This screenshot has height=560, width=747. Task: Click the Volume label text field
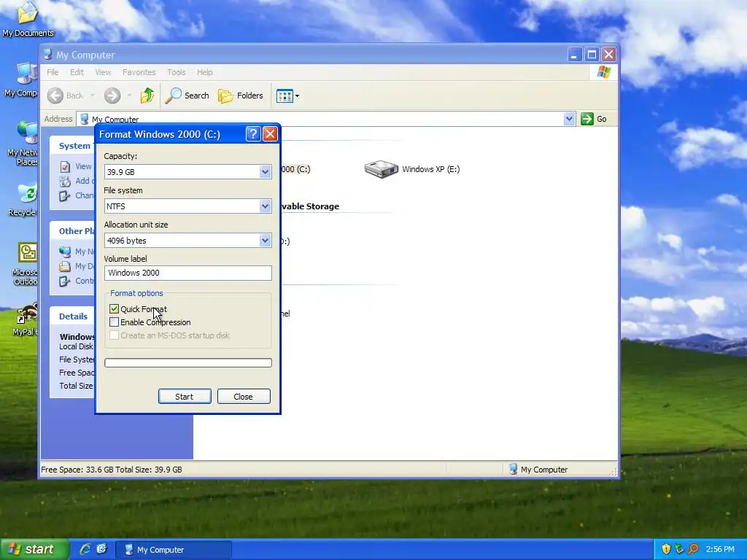187,273
